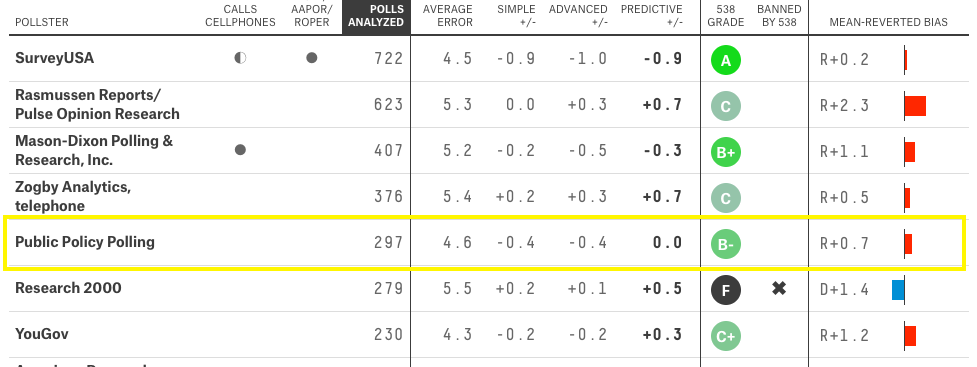Click Zogby Analytics' C grade badge
The height and width of the screenshot is (367, 977).
(x=725, y=199)
